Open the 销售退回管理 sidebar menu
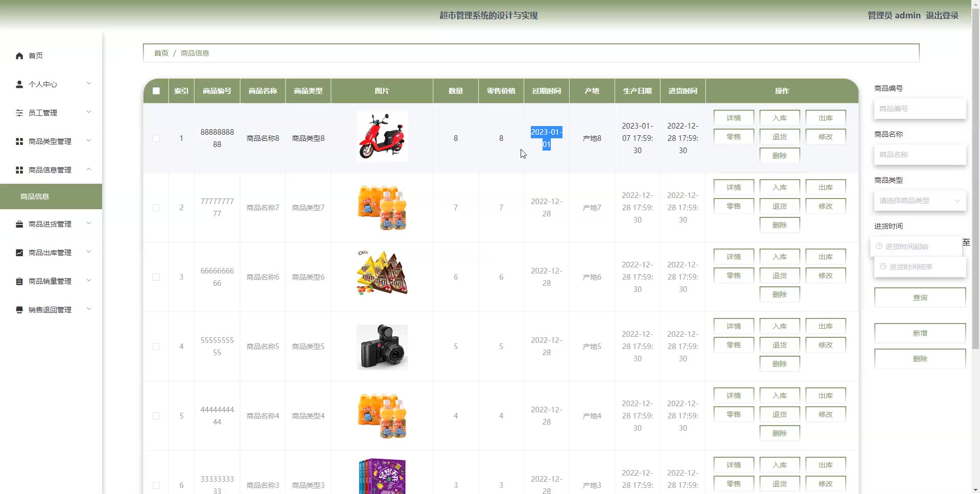This screenshot has height=494, width=980. coord(51,310)
